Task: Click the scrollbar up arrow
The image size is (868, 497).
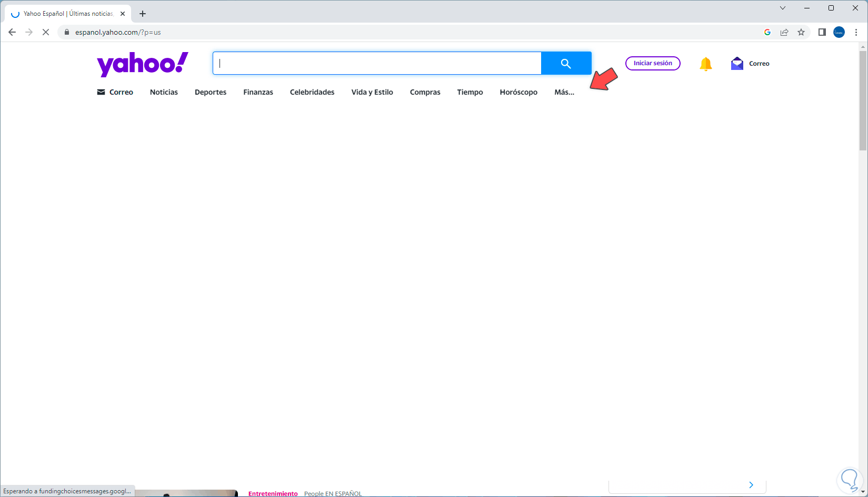Action: coord(863,47)
